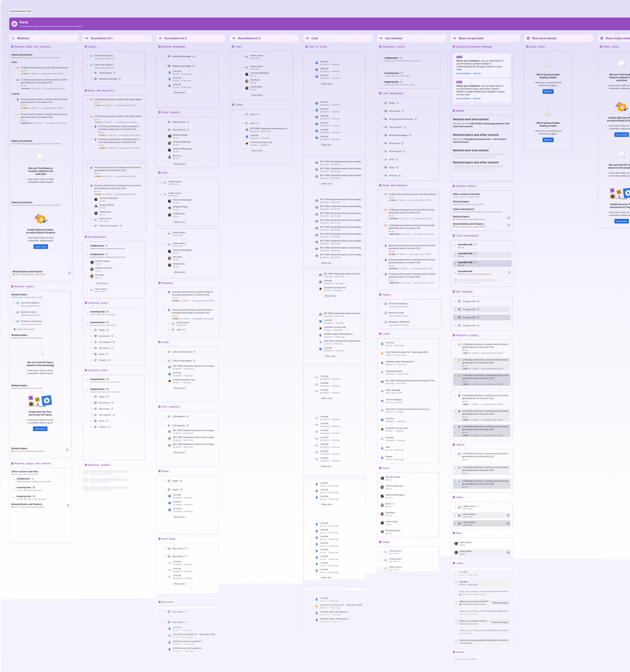Click the LAST UPDATED JULY 2024 label
Viewport: 630px width, 672px height.
(20, 11)
